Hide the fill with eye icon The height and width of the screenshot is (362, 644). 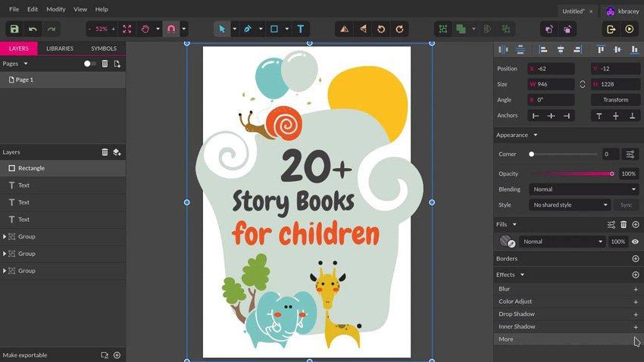pos(635,242)
